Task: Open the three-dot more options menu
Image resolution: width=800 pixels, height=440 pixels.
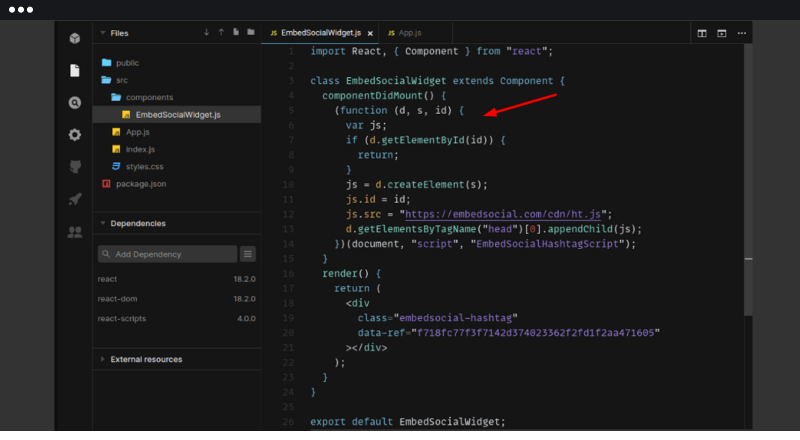Action: tap(741, 33)
